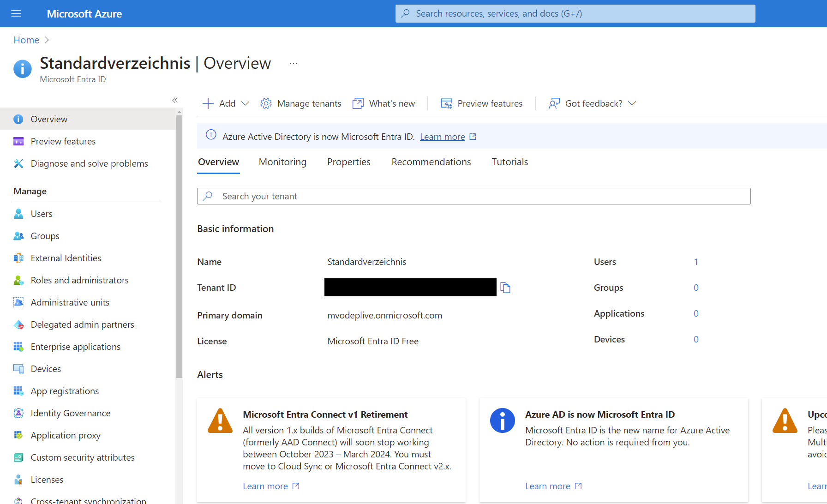Click Identity Governance icon
This screenshot has height=504, width=827.
[18, 413]
